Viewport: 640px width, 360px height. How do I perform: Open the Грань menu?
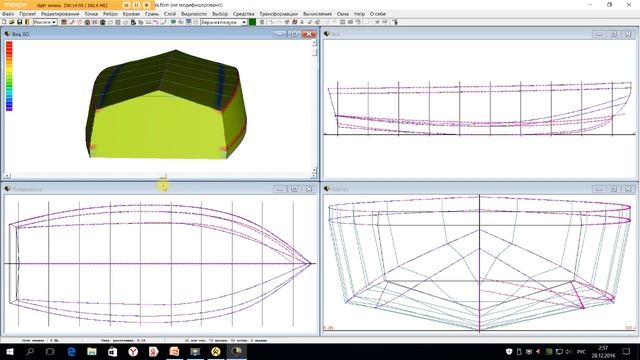152,14
